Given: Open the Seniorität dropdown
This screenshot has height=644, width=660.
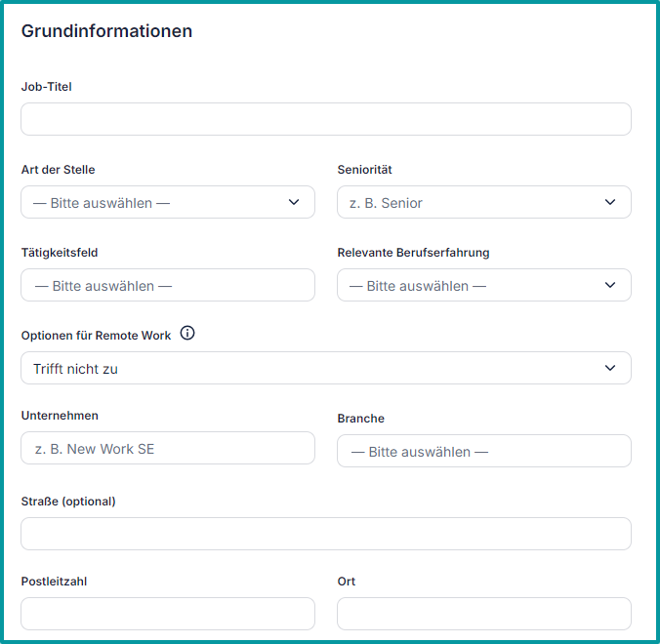Looking at the screenshot, I should coord(483,202).
